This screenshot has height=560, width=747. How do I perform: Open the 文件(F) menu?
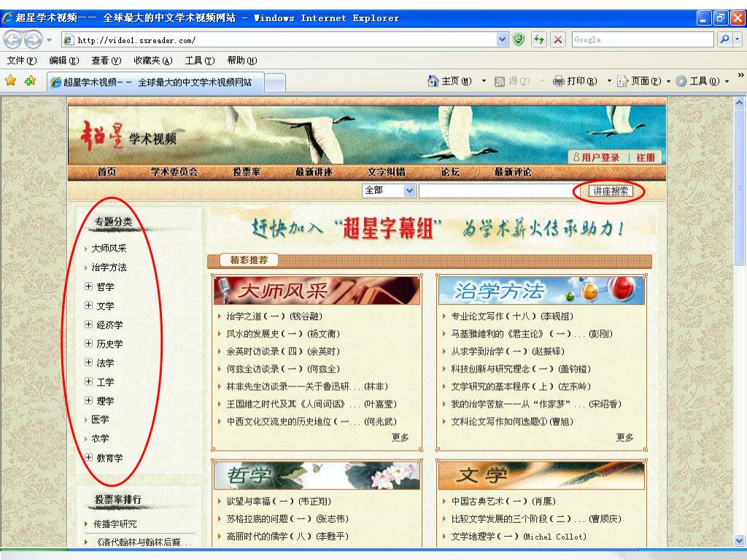[x=21, y=61]
